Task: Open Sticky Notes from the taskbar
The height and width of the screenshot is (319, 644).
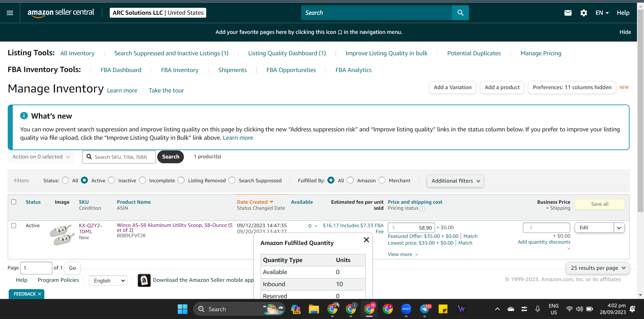Action: tap(443, 309)
